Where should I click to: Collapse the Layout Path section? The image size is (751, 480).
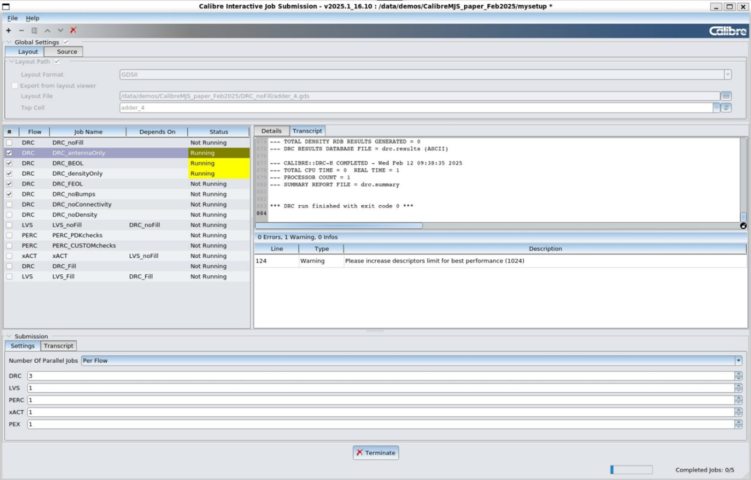click(x=11, y=62)
